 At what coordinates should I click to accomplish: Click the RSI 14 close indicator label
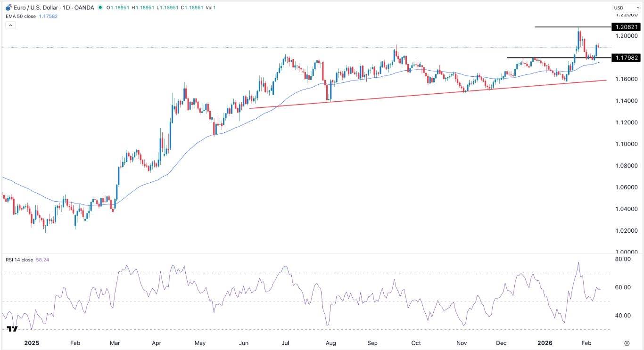tap(19, 260)
